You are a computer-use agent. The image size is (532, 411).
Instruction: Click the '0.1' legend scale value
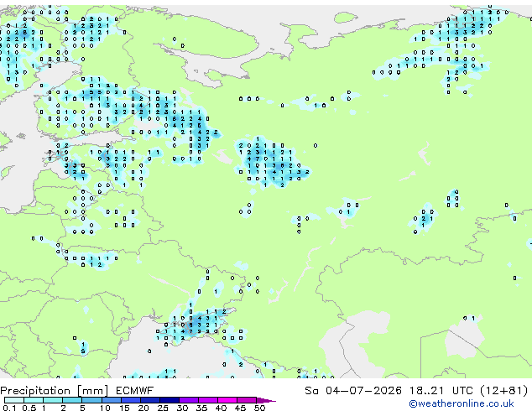click(10, 408)
